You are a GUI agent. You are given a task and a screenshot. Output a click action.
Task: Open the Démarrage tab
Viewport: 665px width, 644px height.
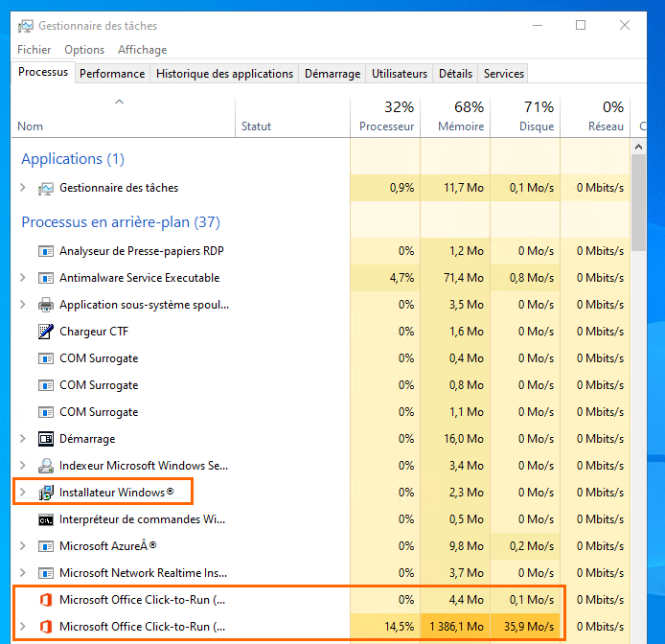(332, 74)
